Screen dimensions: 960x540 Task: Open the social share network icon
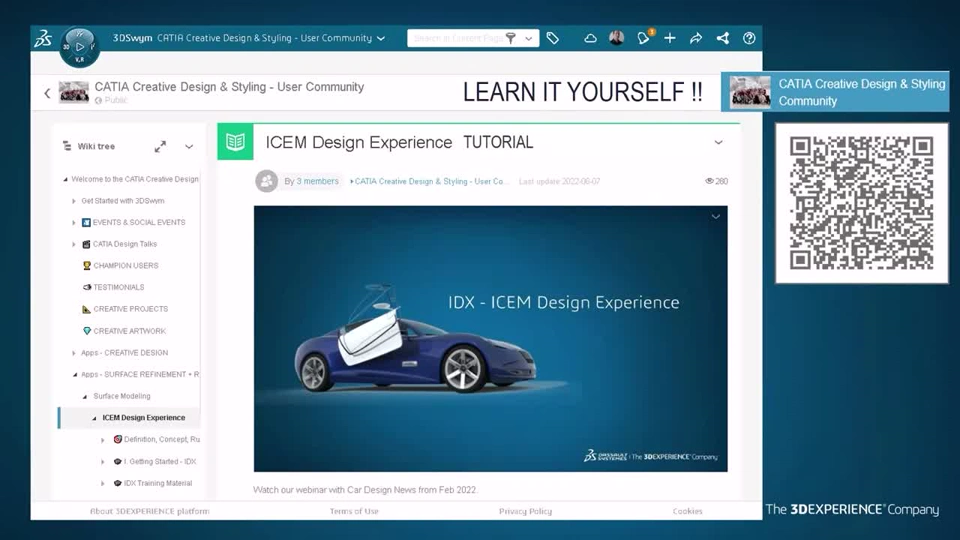[722, 38]
